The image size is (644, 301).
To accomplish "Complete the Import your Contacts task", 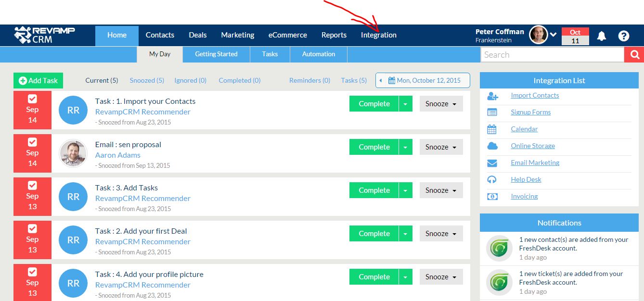I will [374, 103].
